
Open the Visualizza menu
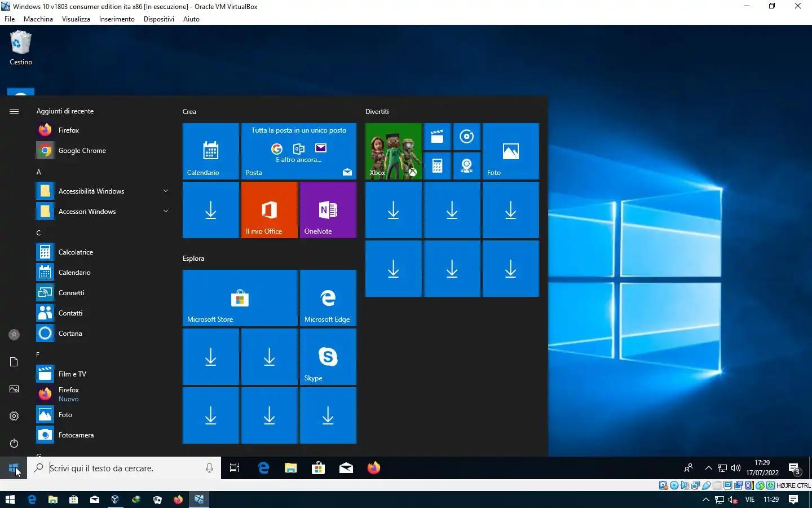pyautogui.click(x=76, y=19)
